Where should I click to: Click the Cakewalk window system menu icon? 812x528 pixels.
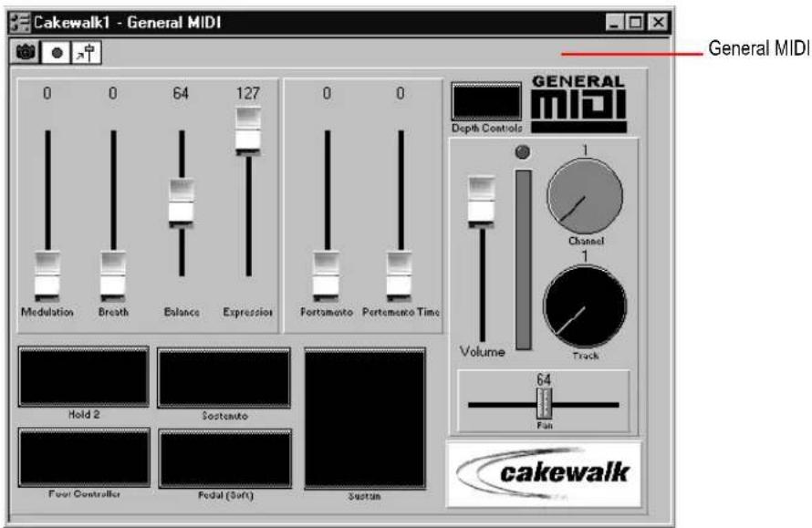(21, 22)
